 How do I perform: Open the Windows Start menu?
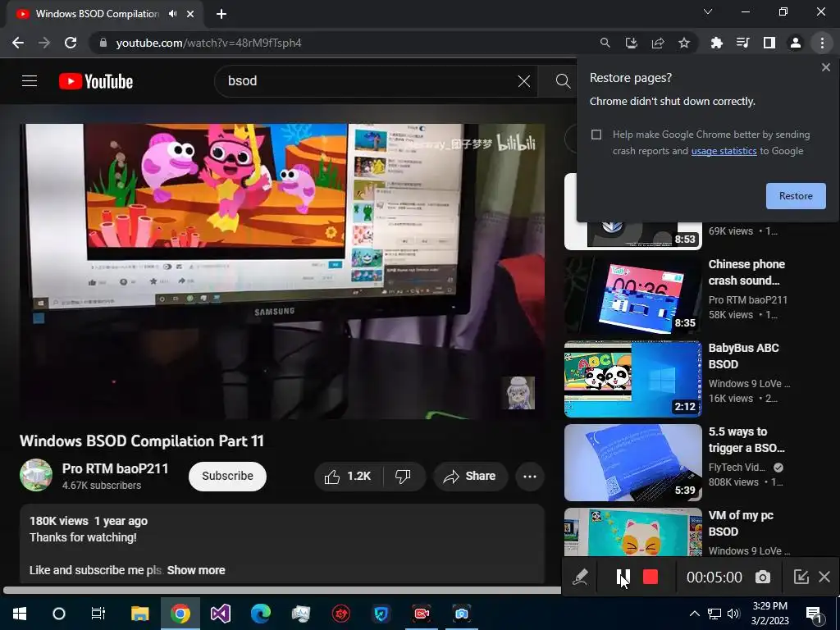[20, 614]
